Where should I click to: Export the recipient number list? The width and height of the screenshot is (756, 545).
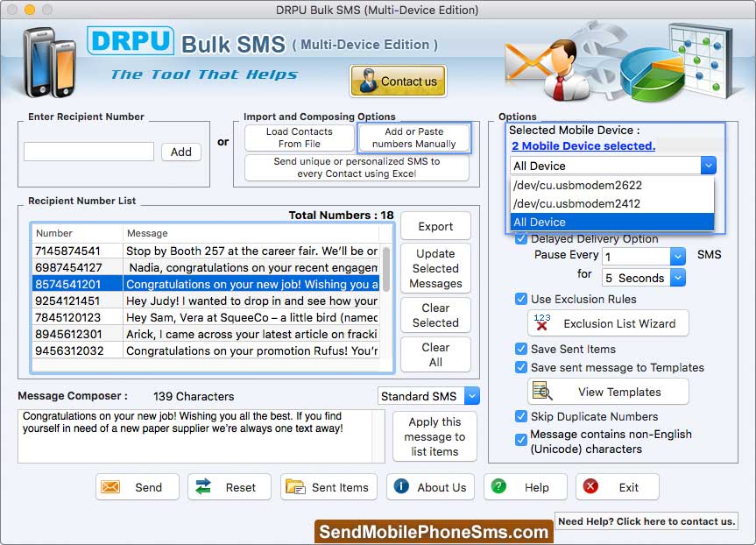435,226
